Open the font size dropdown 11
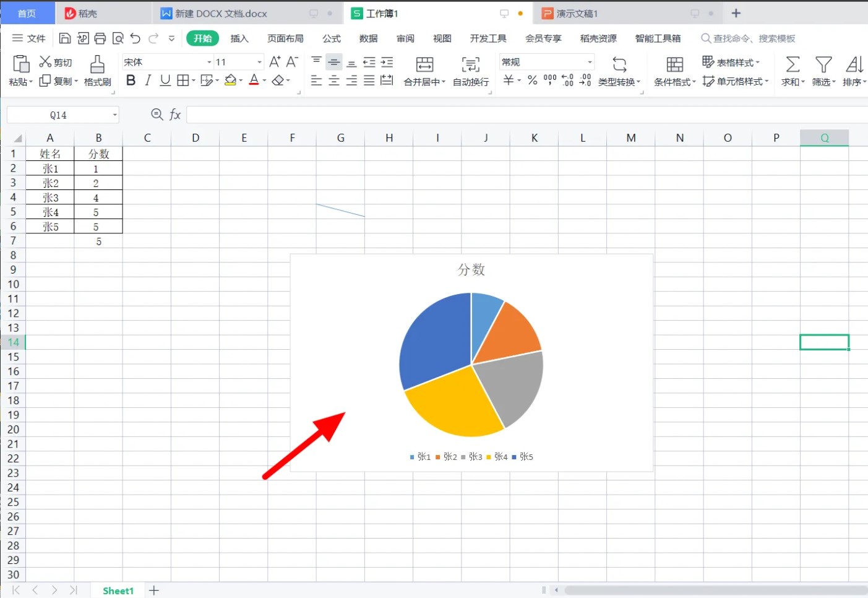The width and height of the screenshot is (868, 598). pyautogui.click(x=259, y=62)
